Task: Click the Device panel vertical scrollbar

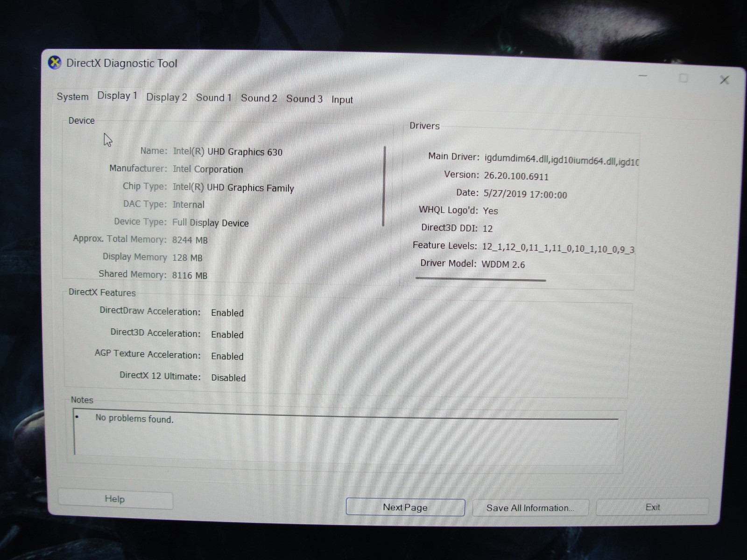Action: click(384, 186)
